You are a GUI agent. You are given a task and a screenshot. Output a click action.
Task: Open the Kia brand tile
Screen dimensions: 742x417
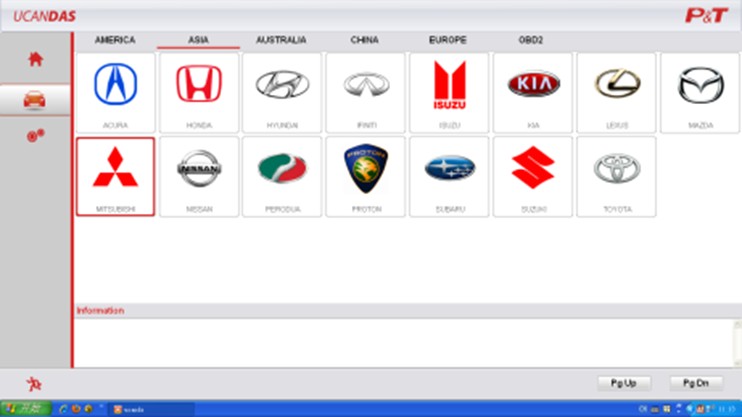(533, 93)
